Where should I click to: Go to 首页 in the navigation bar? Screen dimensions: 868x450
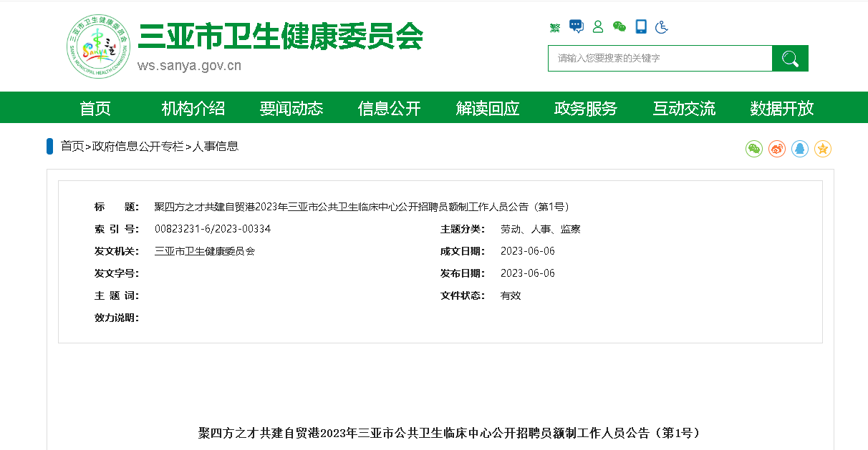pyautogui.click(x=95, y=108)
